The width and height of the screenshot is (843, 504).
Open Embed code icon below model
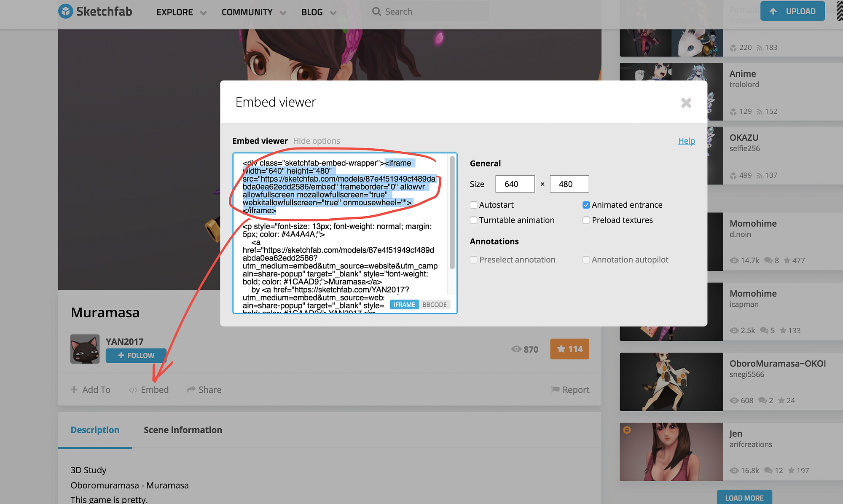(x=133, y=390)
